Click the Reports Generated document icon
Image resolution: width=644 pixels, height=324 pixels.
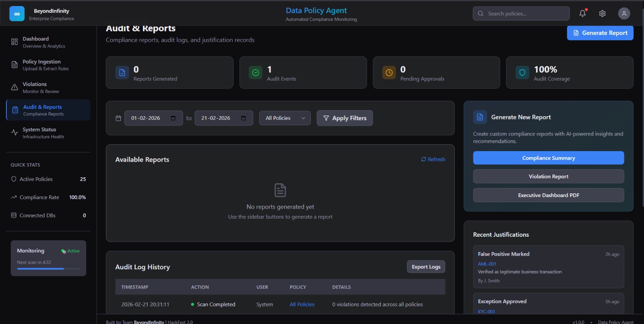[122, 73]
